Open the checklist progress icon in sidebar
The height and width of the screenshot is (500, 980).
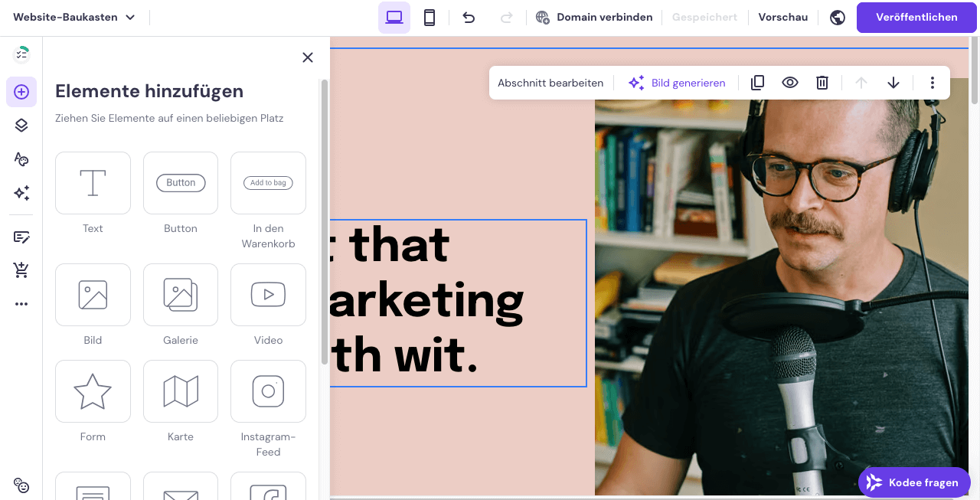[21, 54]
